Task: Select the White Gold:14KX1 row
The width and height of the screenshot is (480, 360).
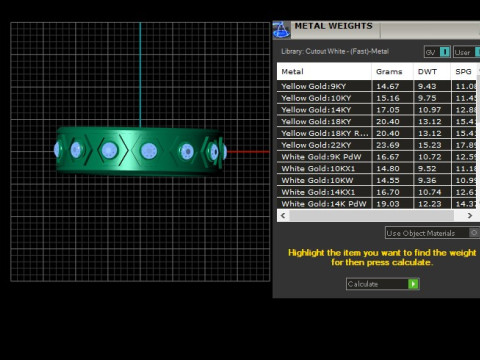Action: [x=377, y=192]
